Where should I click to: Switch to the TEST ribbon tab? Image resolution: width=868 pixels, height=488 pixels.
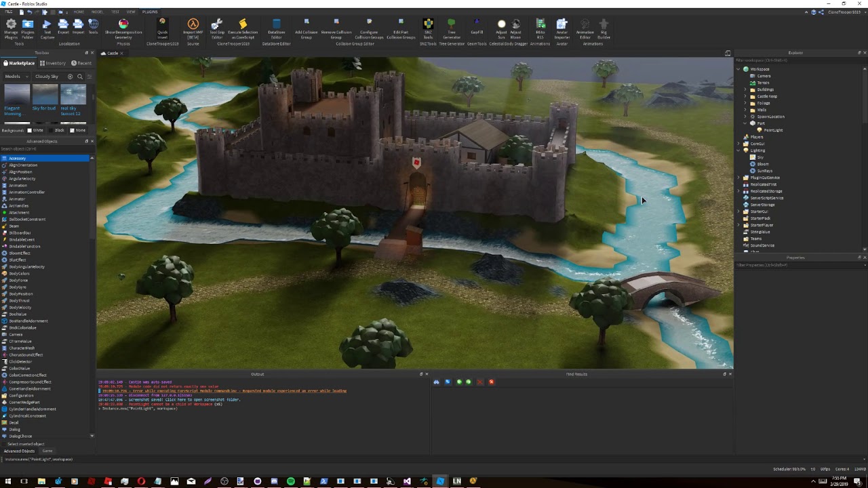115,12
